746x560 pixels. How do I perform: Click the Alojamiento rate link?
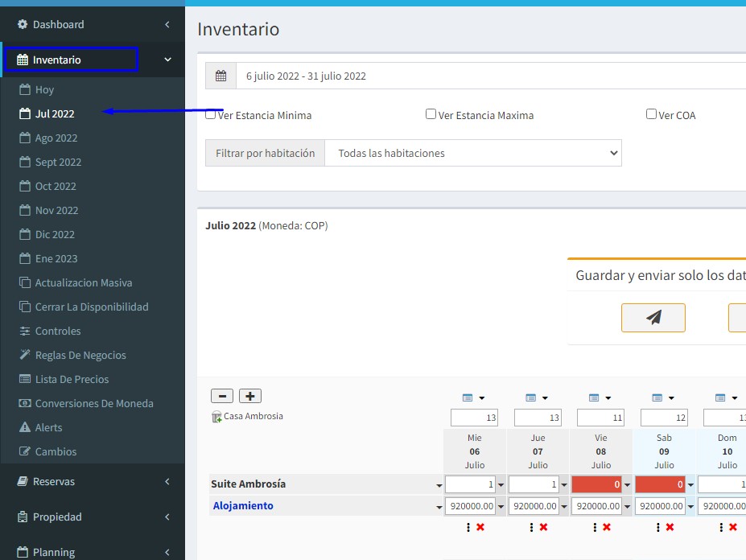(x=243, y=505)
